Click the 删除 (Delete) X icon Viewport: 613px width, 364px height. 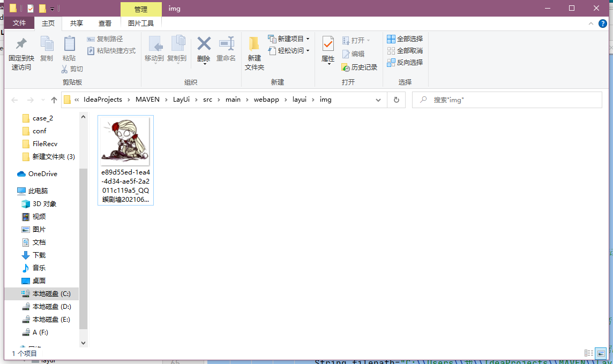tap(204, 44)
